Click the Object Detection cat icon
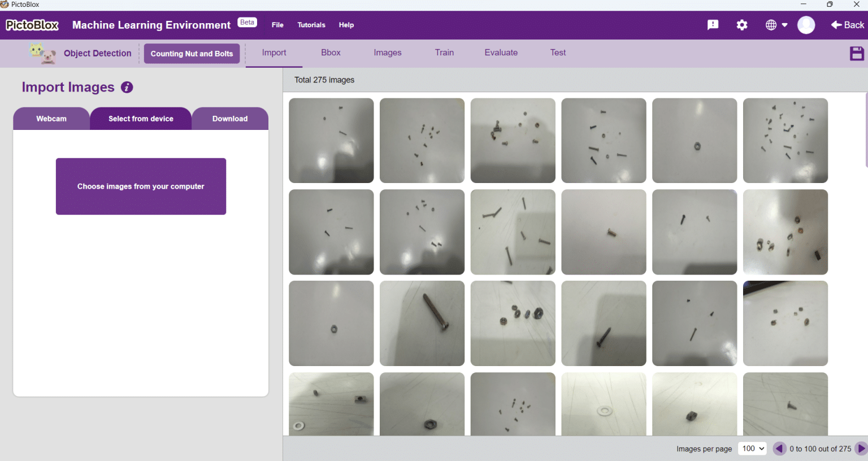Image resolution: width=868 pixels, height=461 pixels. [42, 53]
